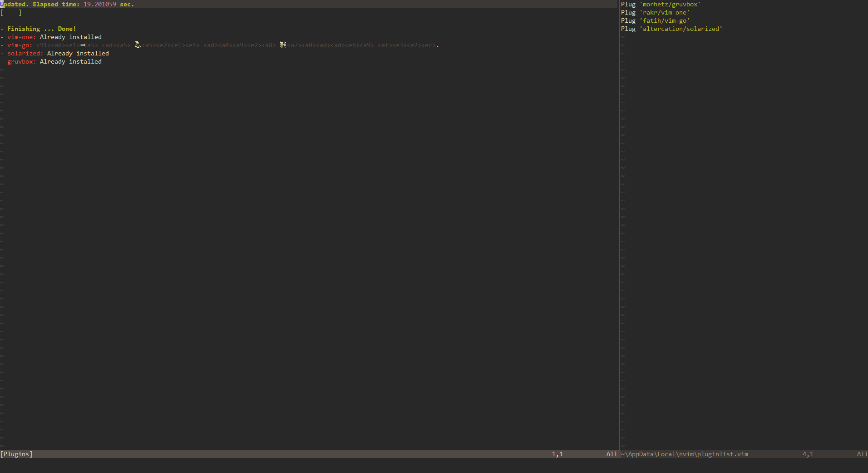The image size is (868, 473).
Task: Click the 'Updated.' status message
Action: [x=14, y=4]
